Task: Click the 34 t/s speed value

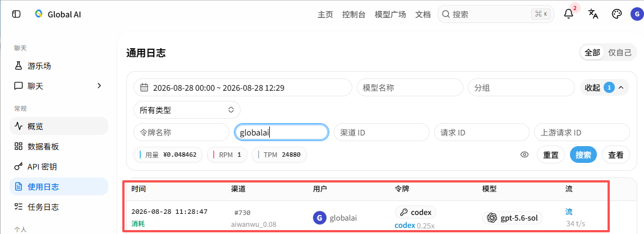Action: 576,224
